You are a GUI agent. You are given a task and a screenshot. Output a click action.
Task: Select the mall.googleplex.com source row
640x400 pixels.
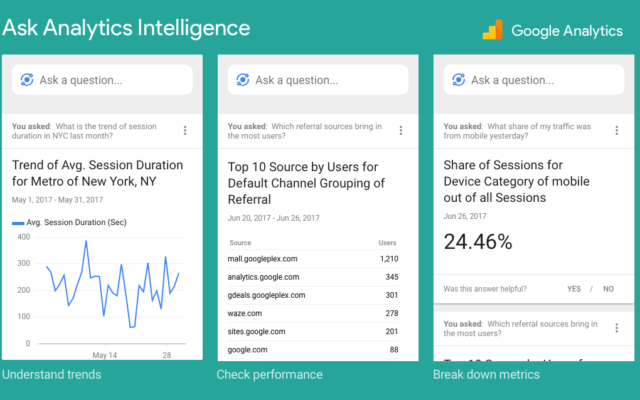(x=313, y=259)
